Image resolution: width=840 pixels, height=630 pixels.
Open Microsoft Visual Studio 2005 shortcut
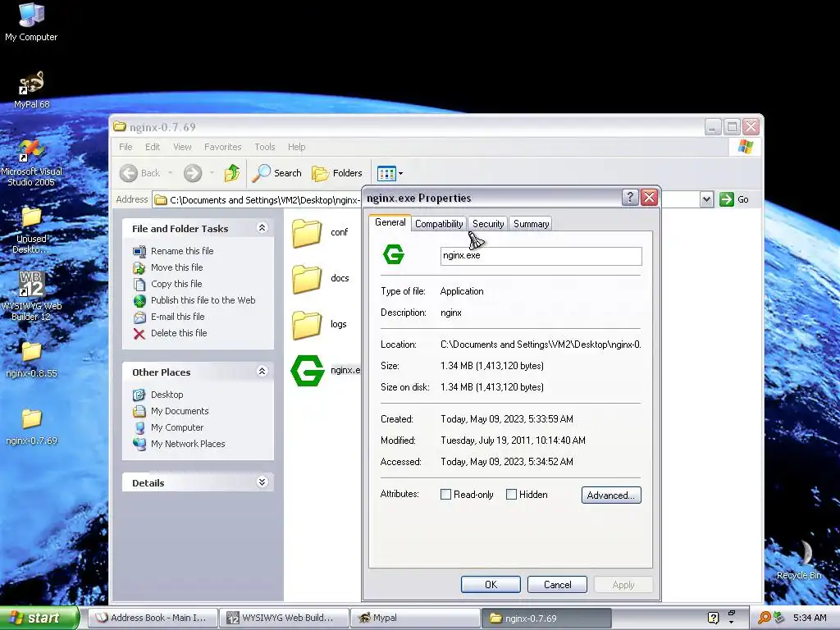[x=31, y=162]
